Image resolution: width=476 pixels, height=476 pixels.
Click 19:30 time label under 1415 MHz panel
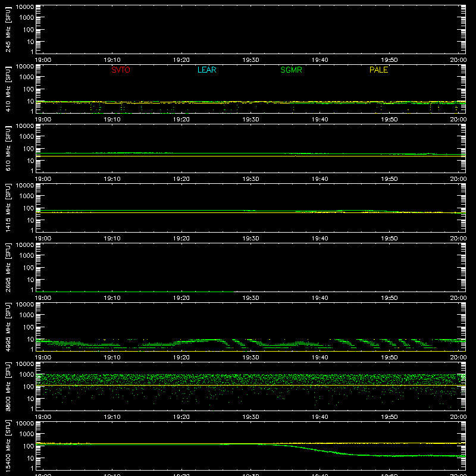(250, 239)
